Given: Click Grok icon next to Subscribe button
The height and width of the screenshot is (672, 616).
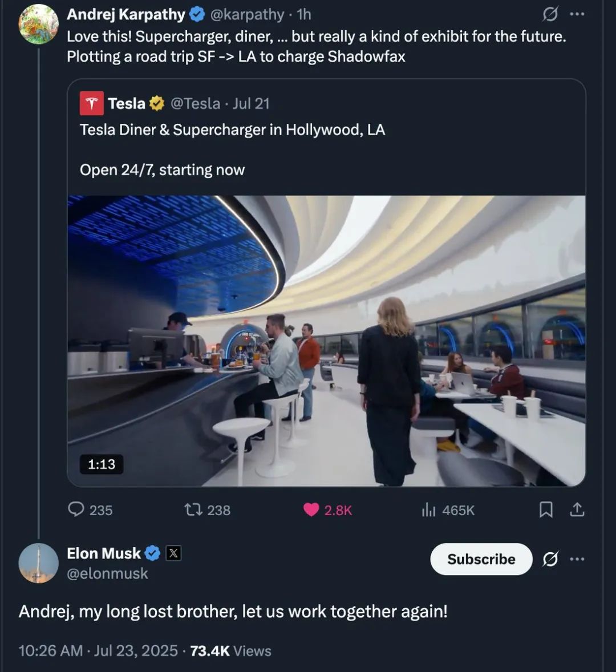Looking at the screenshot, I should [x=550, y=559].
